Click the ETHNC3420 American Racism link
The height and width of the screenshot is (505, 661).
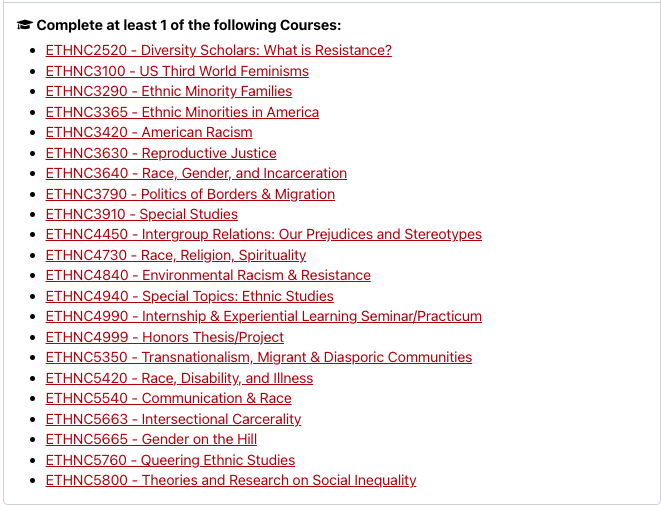click(149, 132)
